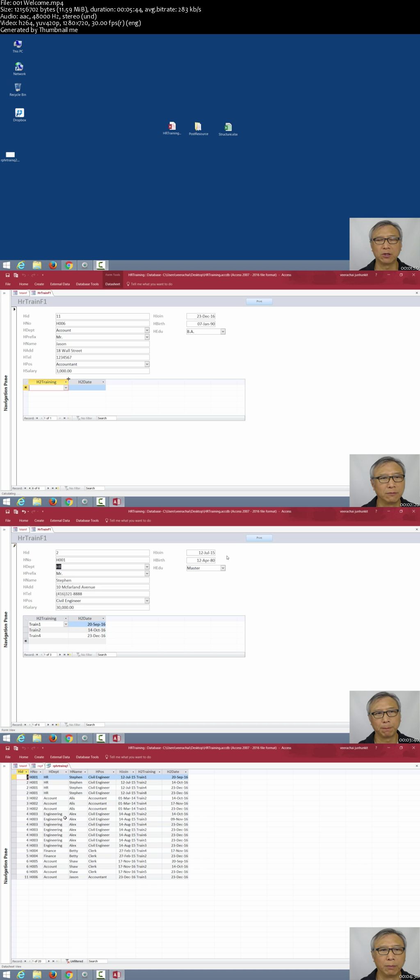Open the PostResource folder icon
Viewport: 420px width, 980px height.
(x=199, y=129)
